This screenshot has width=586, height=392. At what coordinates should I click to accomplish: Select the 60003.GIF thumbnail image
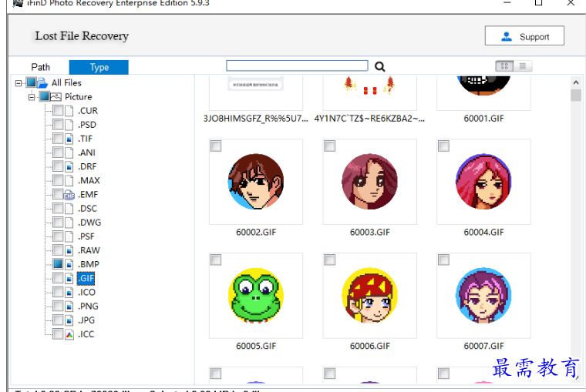(369, 182)
